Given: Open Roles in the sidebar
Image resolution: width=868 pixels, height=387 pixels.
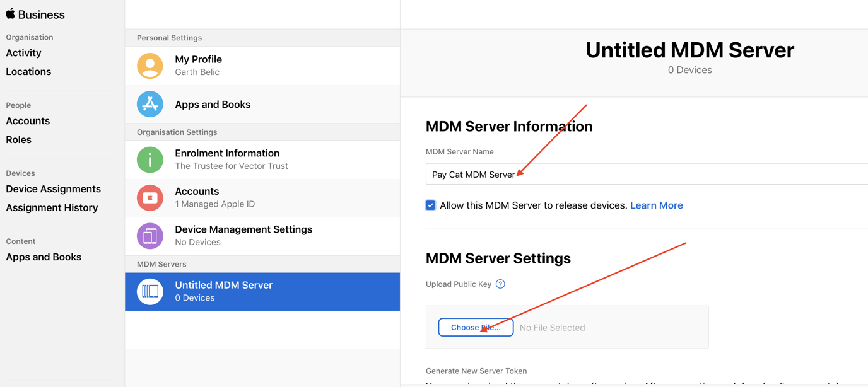Looking at the screenshot, I should [18, 140].
